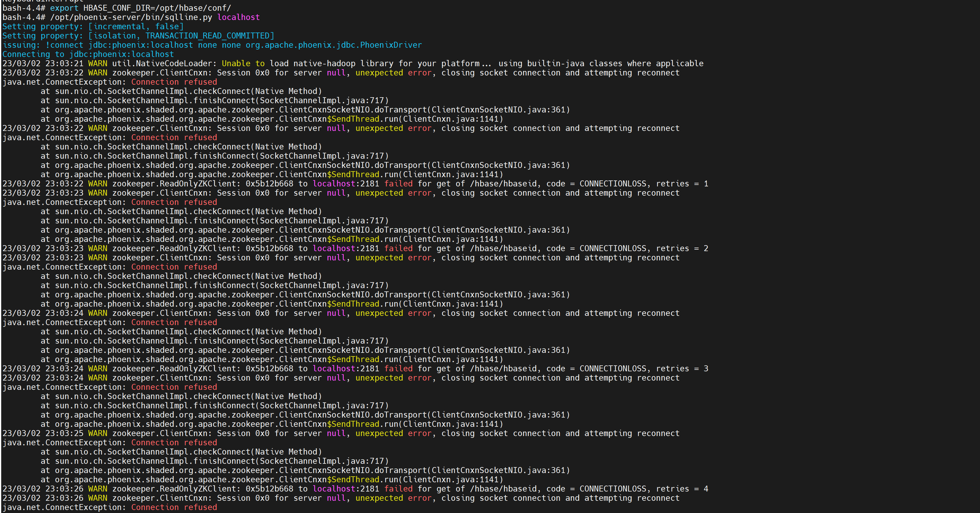
Task: Select the 'Setting property: [incremental, false]' line
Action: 93,26
